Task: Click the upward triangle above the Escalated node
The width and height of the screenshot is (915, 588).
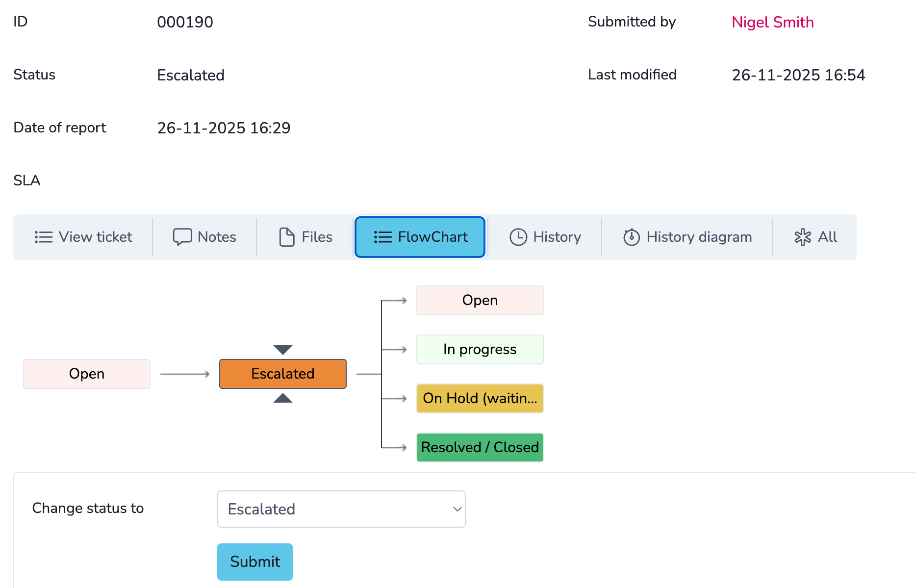Action: click(x=282, y=399)
